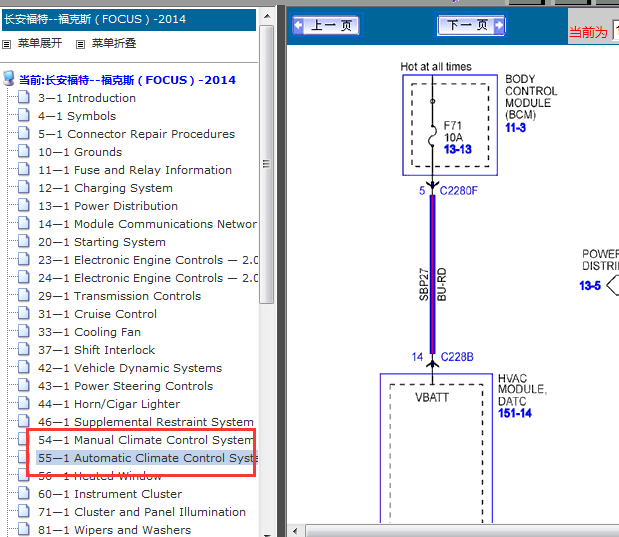Click the page icon beside 4—1 Symbols
This screenshot has height=537, width=619.
[x=24, y=115]
